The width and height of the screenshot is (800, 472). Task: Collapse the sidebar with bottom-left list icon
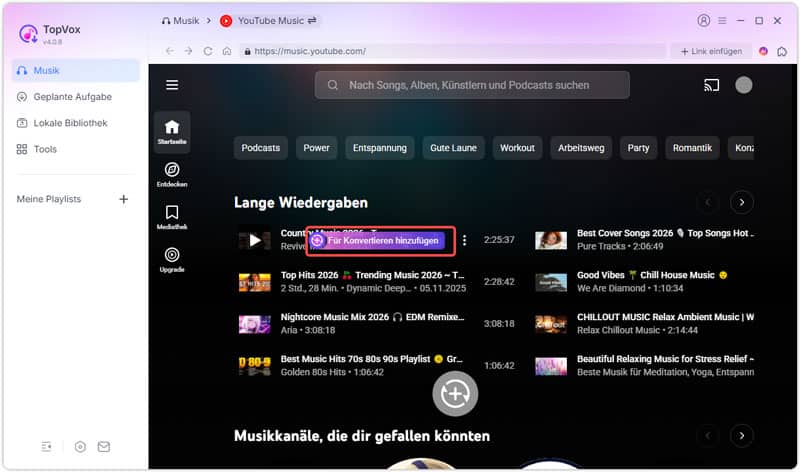pyautogui.click(x=46, y=447)
